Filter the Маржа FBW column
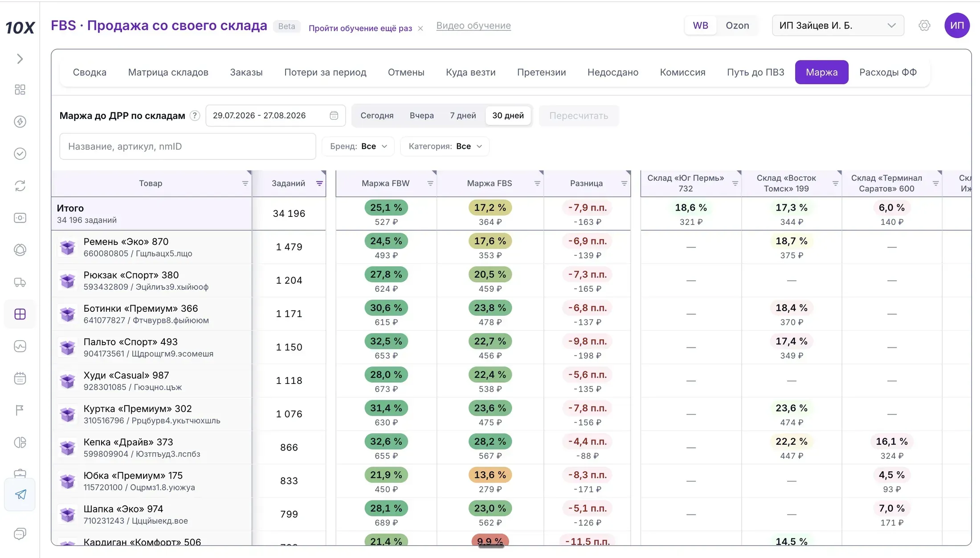This screenshot has width=980, height=558. tap(430, 183)
